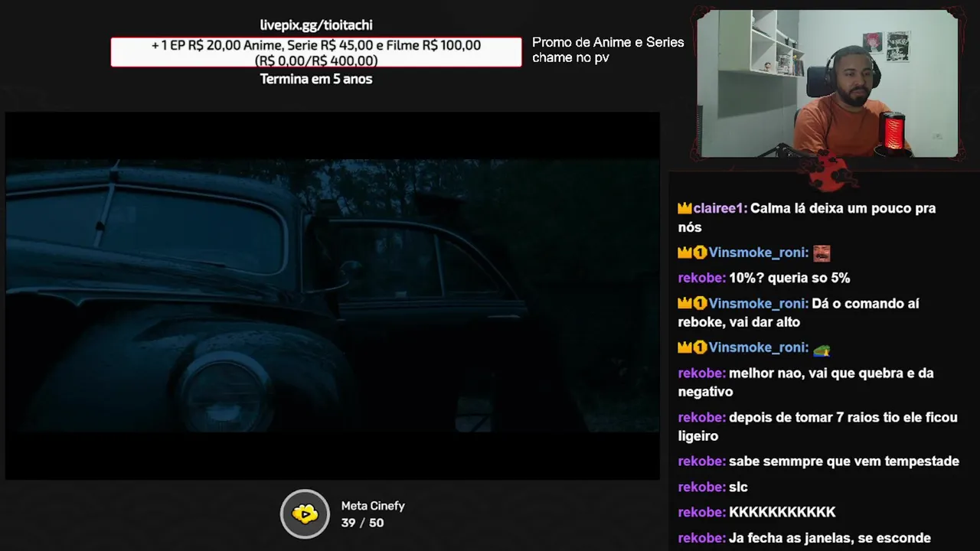Click the 'Meta Cinefy' label
This screenshot has width=980, height=551.
point(373,506)
